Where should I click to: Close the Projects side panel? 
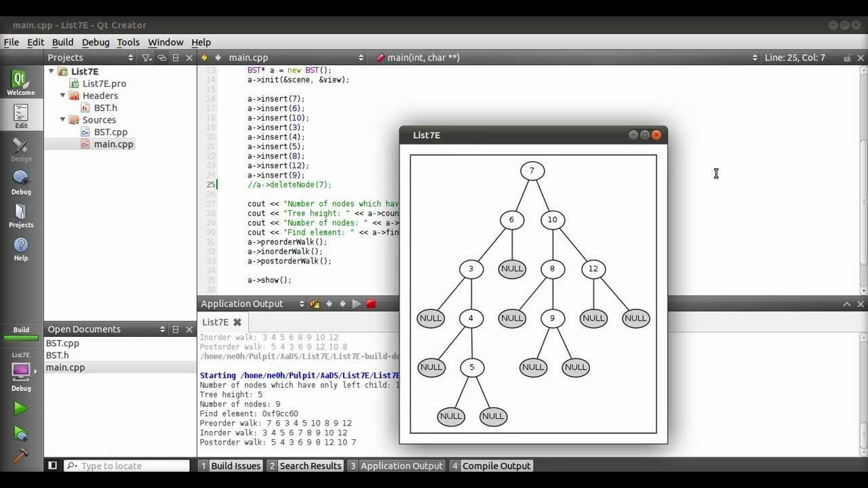coord(189,58)
